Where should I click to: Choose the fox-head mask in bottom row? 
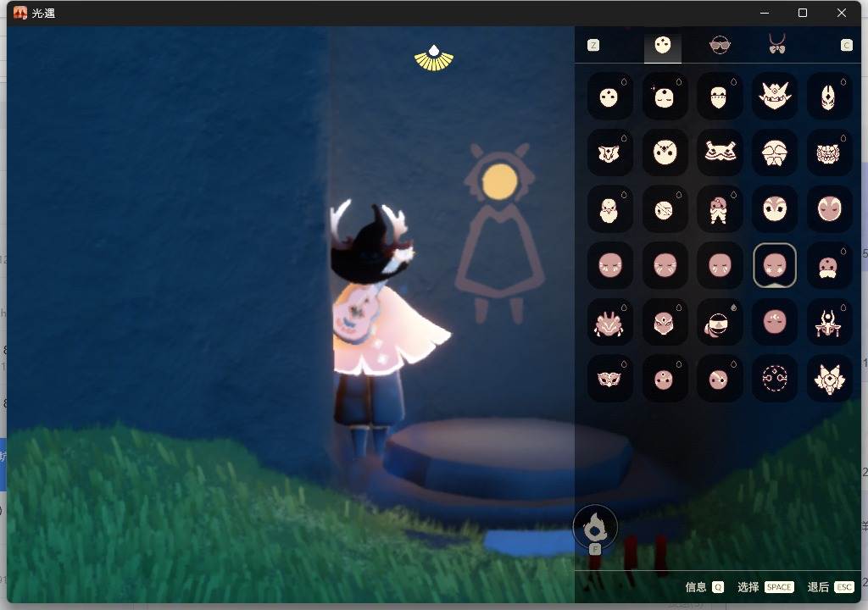[x=829, y=378]
